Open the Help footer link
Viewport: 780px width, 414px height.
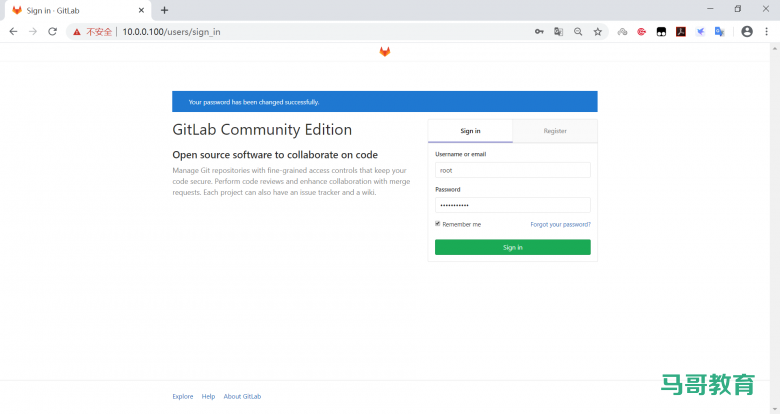point(208,397)
